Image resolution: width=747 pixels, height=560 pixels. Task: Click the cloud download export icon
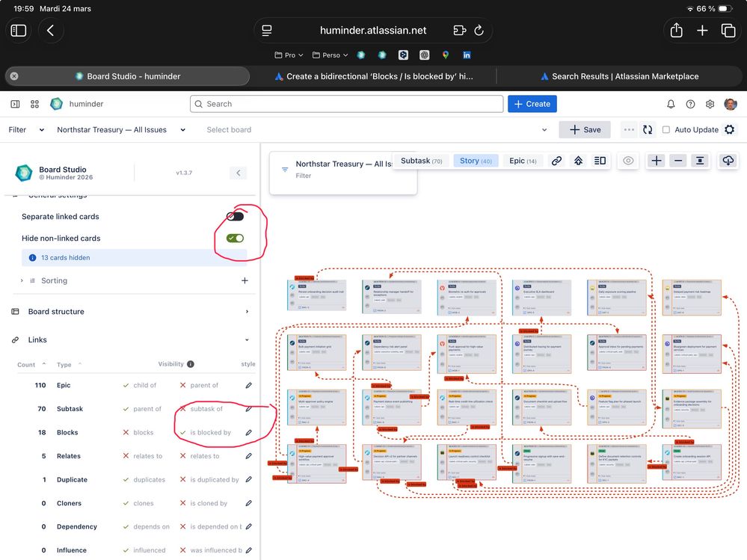728,161
